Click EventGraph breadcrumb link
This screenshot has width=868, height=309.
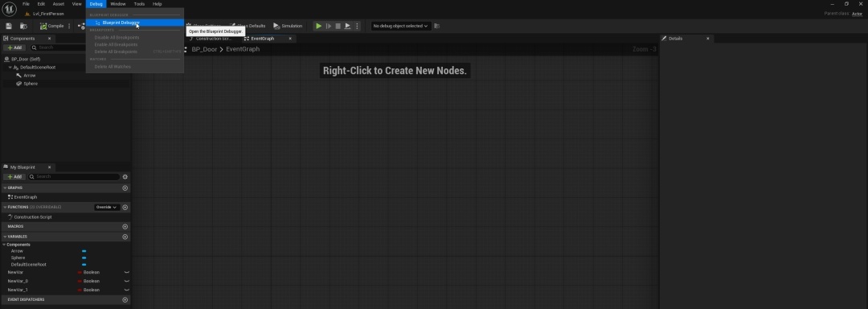pyautogui.click(x=243, y=49)
